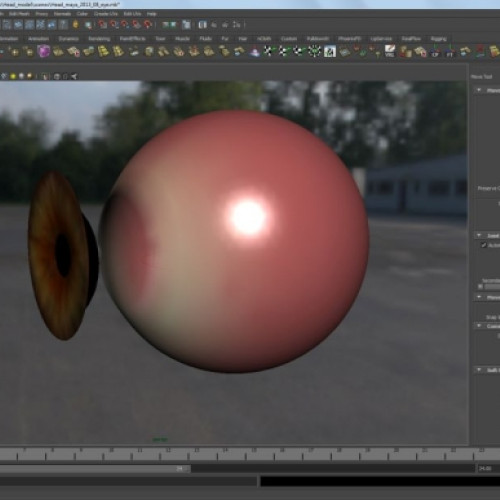Click the yellow lightbulb icon in status line
The width and height of the screenshot is (500, 500).
point(76,25)
